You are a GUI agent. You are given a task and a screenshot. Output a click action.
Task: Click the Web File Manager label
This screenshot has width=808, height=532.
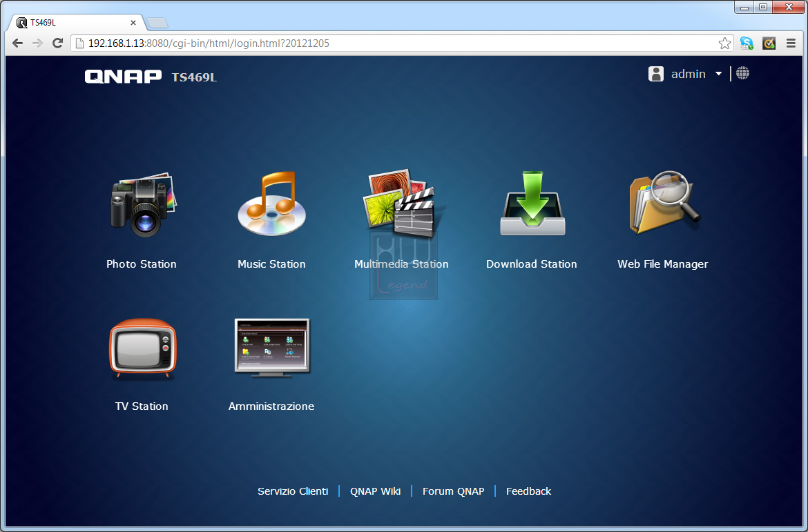tap(663, 264)
